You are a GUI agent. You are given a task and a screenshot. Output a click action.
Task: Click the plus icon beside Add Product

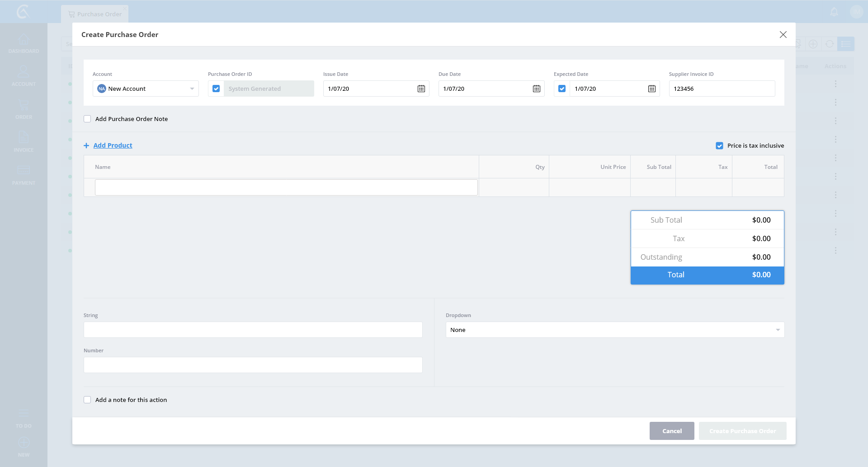pos(86,145)
